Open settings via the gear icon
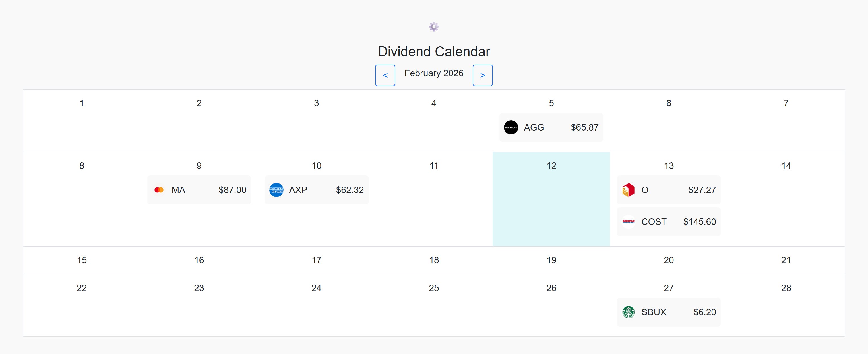 click(434, 27)
